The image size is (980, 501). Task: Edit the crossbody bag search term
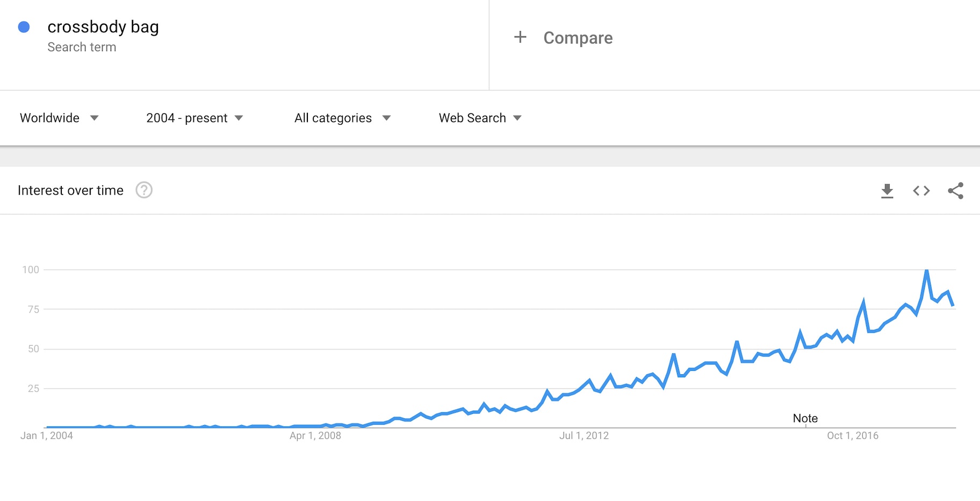pos(103,27)
